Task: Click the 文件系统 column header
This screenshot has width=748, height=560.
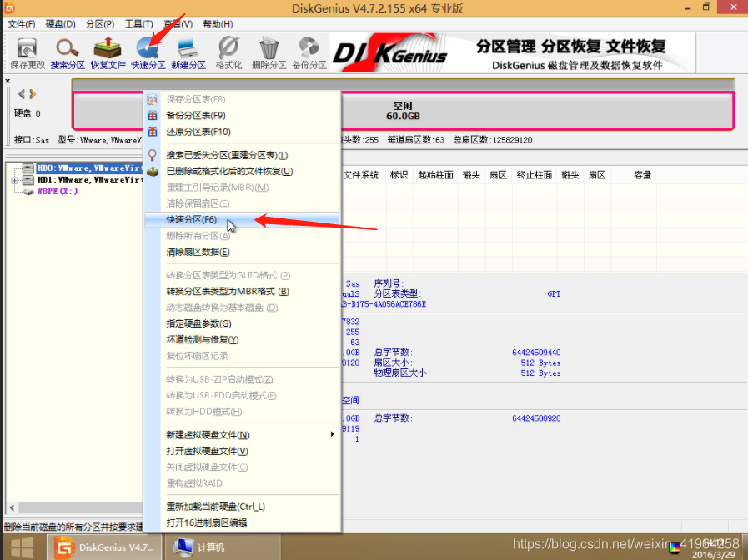Action: tap(360, 175)
